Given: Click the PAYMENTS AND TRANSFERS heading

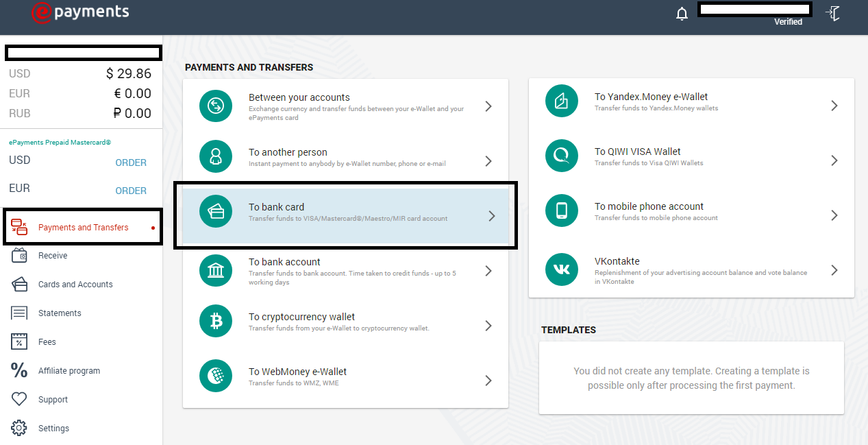Looking at the screenshot, I should pos(249,67).
